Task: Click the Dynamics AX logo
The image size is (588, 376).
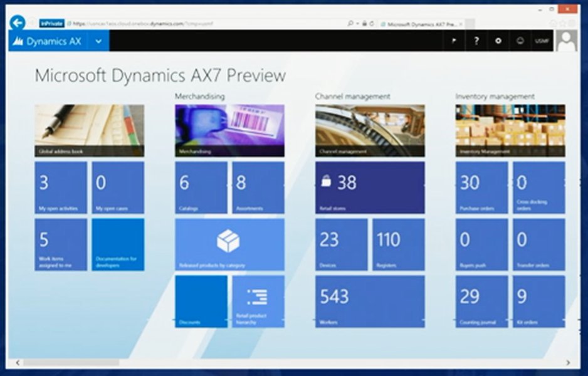Action: click(47, 41)
